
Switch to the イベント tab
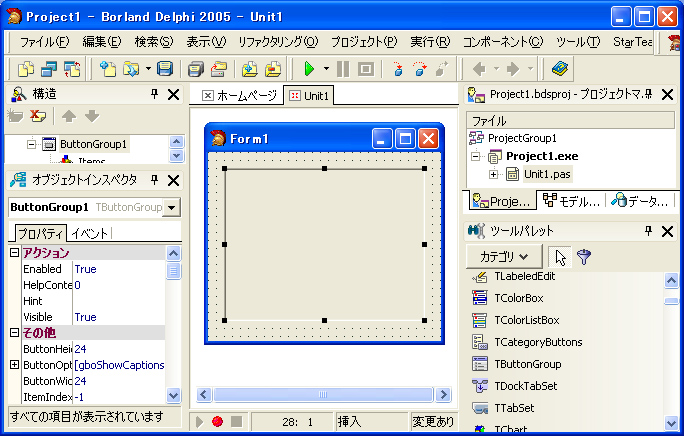(x=89, y=233)
